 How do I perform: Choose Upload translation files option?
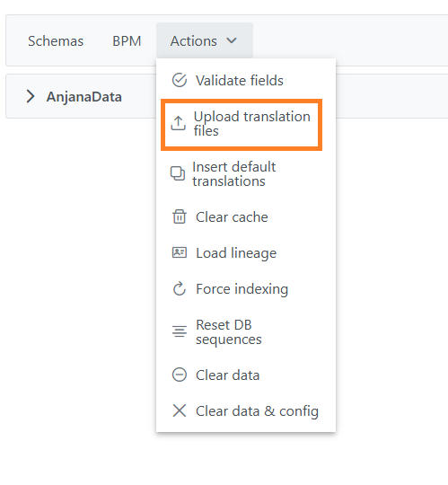click(x=242, y=125)
